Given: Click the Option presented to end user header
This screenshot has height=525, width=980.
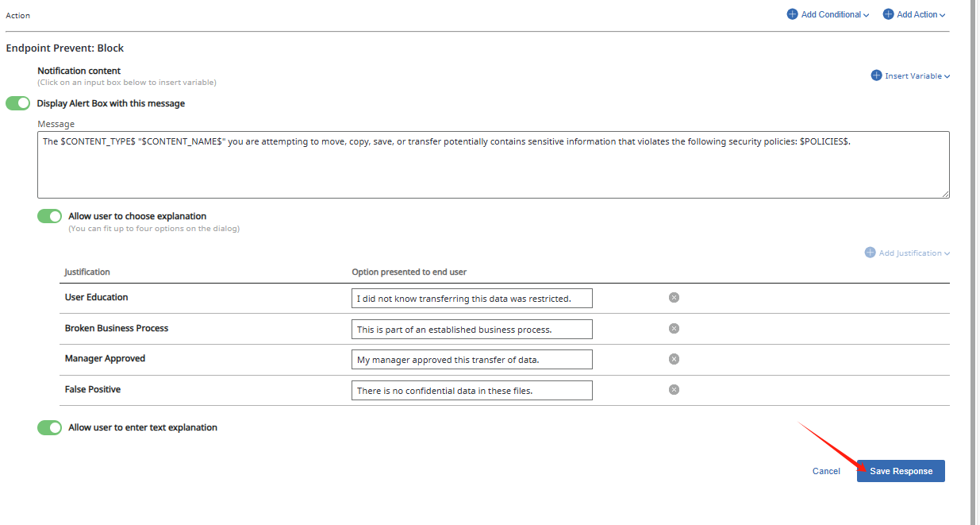Looking at the screenshot, I should [409, 272].
